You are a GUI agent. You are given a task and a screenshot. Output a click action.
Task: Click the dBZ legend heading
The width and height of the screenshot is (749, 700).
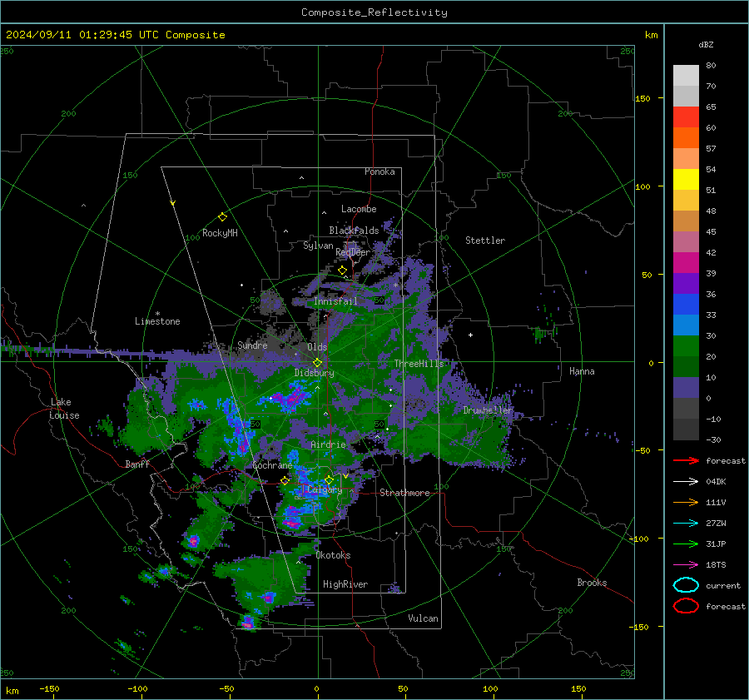(x=706, y=45)
